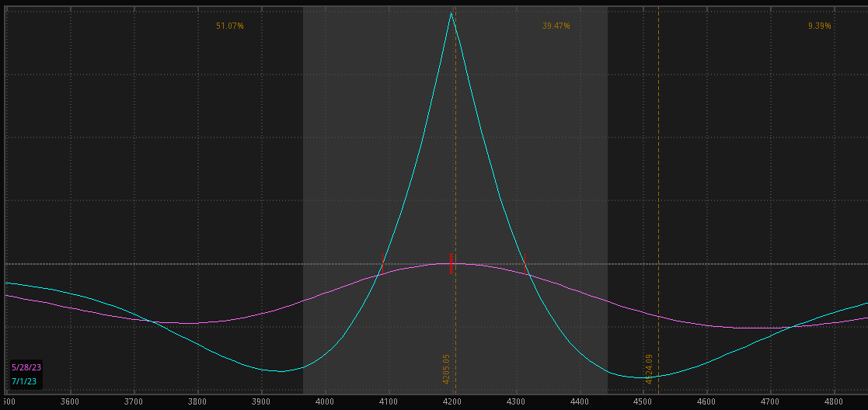868x410 pixels.
Task: Click the 4205.05 price line label
Action: [446, 369]
